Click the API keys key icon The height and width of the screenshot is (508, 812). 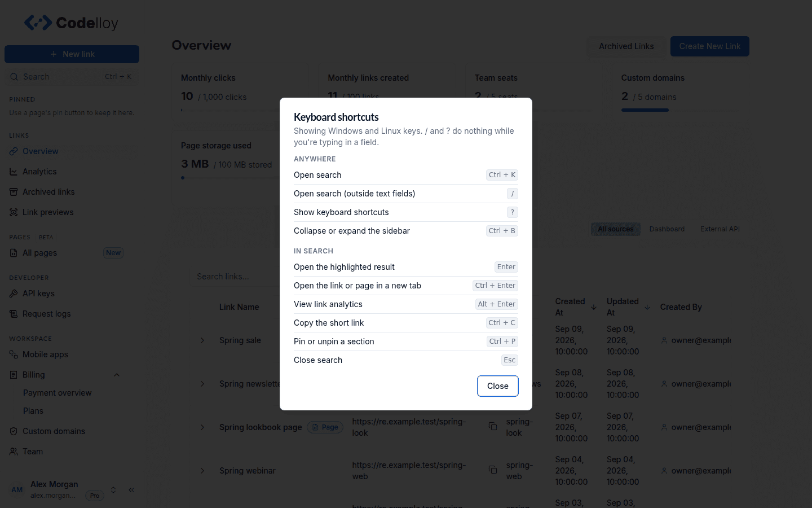[14, 294]
